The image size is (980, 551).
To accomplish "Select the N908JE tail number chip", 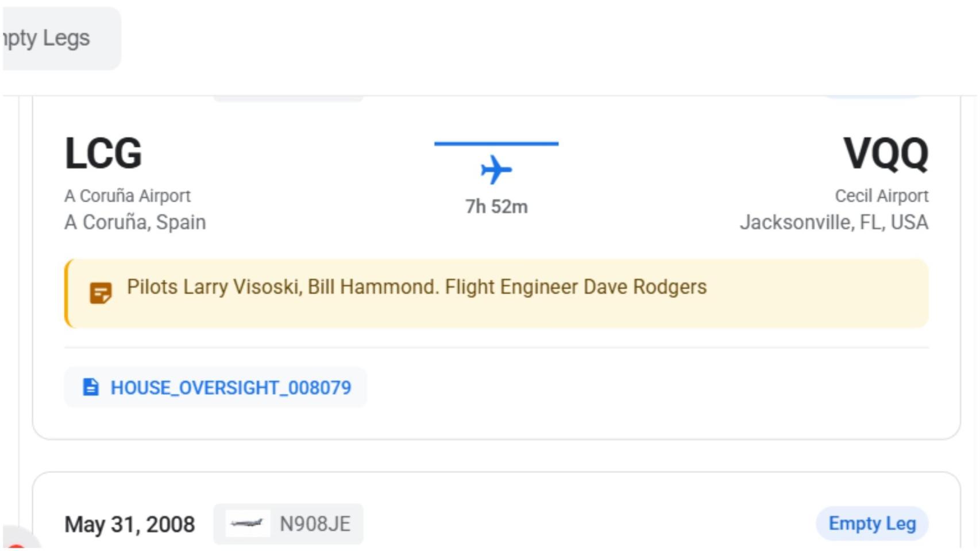I will coord(314,523).
